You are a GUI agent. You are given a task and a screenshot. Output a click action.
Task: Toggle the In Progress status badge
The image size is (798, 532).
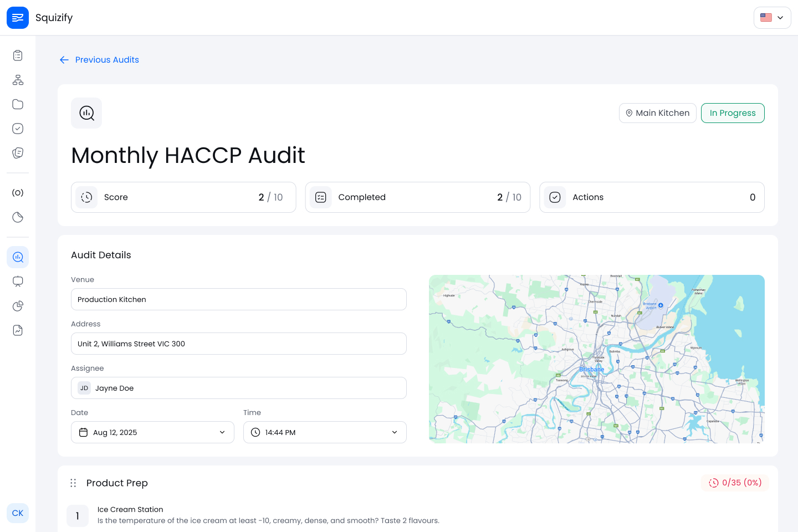[x=733, y=113]
